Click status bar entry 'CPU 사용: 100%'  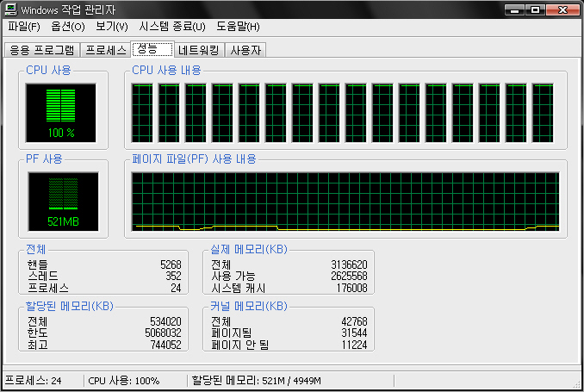click(x=124, y=381)
